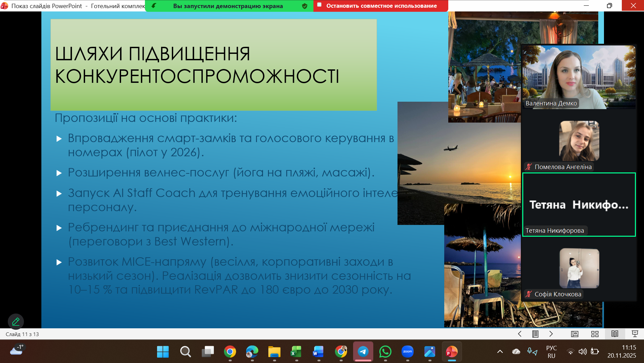
Task: Click the 'Показ слайдів PowerPoint' window title
Action: (x=47, y=6)
